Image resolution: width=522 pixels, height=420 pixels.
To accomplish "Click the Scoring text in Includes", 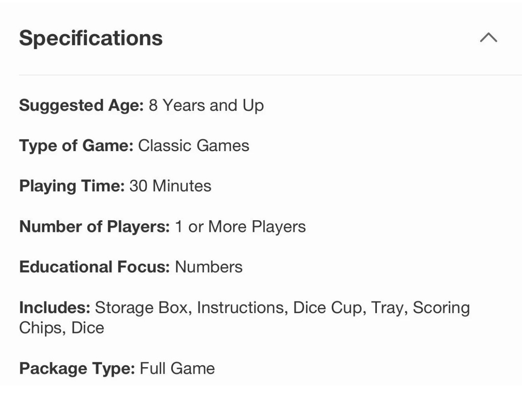I will pyautogui.click(x=441, y=307).
